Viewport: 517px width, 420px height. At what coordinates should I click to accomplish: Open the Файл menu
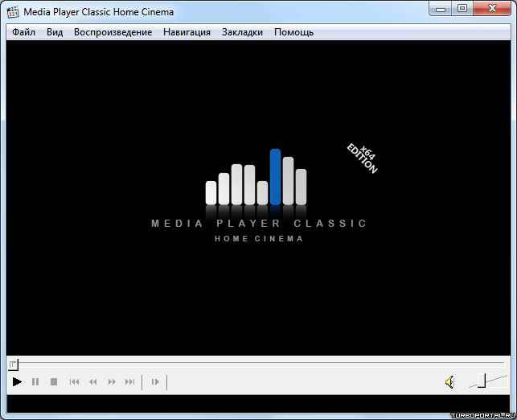click(x=23, y=32)
